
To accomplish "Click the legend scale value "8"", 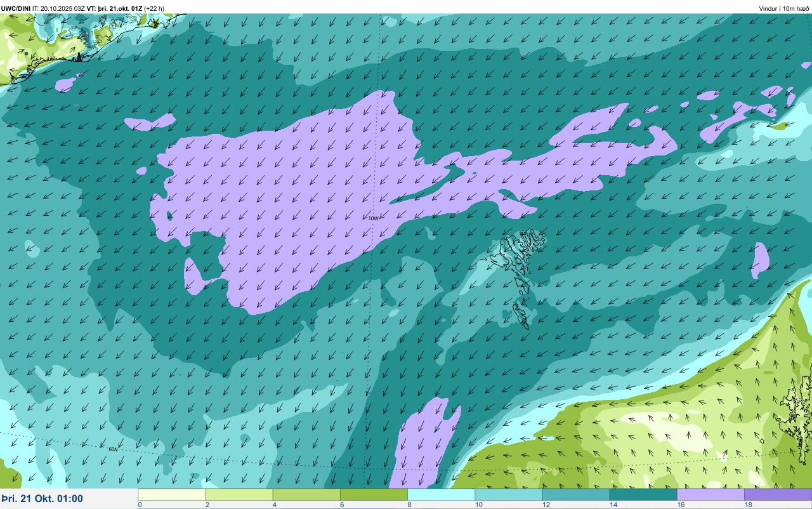I will [x=409, y=505].
